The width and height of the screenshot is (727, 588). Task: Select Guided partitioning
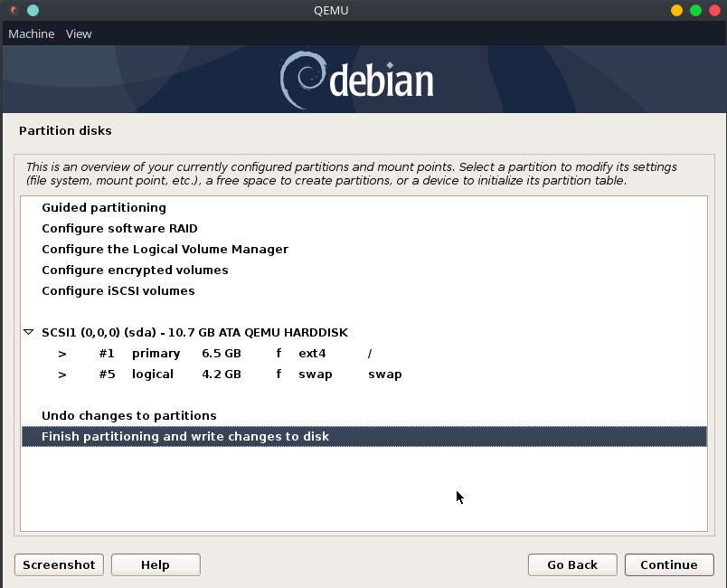[104, 208]
